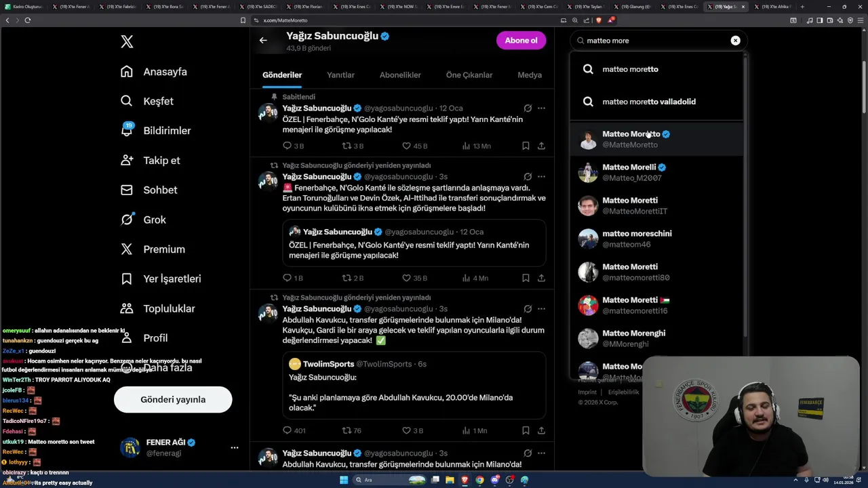Repost the pinned tweet with 3 B reposts

point(353,146)
